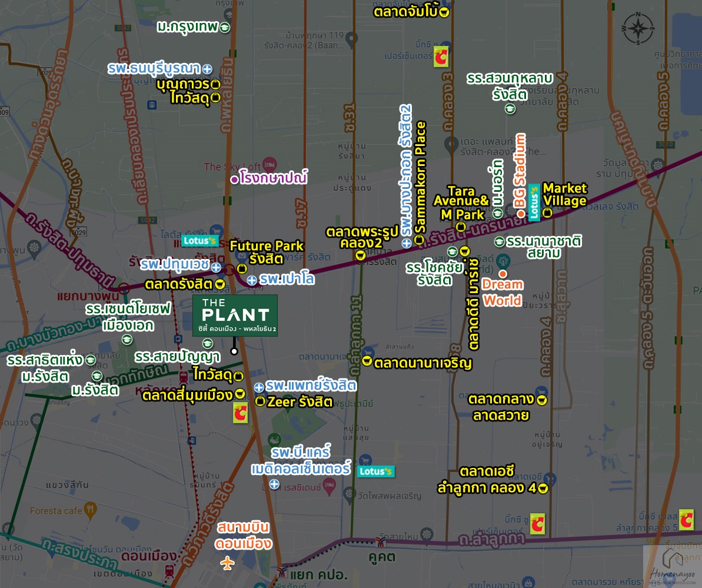The image size is (702, 588).
Task: Click the ถ.สรงประภา road label
Action: tap(79, 554)
